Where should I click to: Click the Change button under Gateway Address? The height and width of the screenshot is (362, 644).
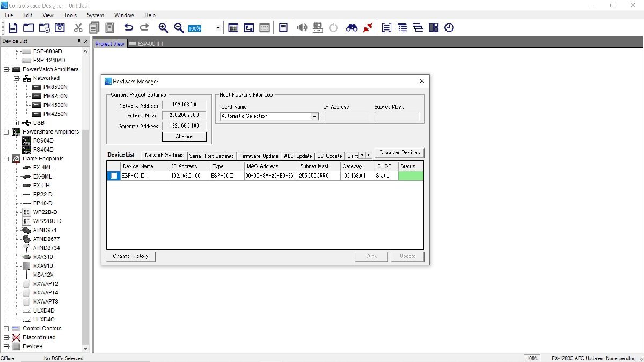[x=184, y=137]
